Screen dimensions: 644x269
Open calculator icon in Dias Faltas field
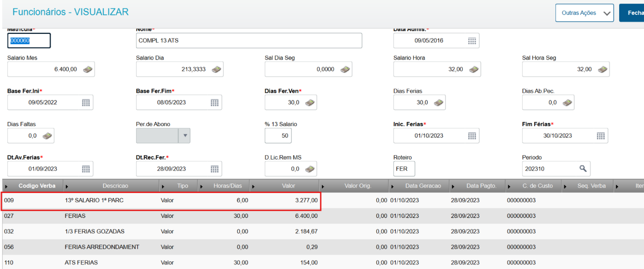tap(47, 136)
